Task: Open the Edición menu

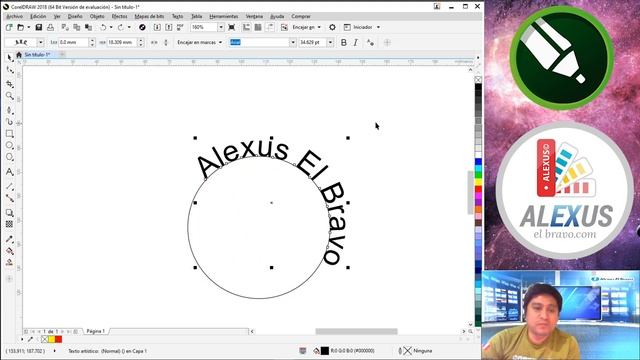Action: tap(38, 16)
